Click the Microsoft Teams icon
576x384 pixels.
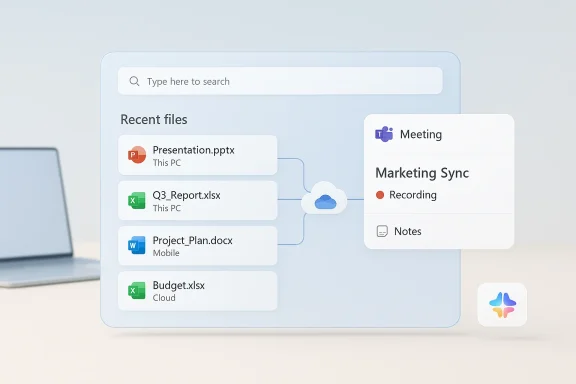click(x=384, y=134)
